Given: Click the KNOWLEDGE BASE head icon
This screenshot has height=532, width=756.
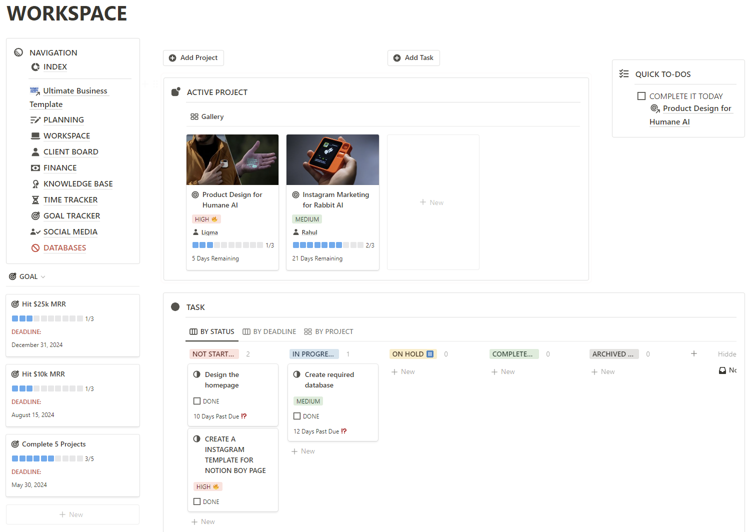Looking at the screenshot, I should pyautogui.click(x=35, y=184).
